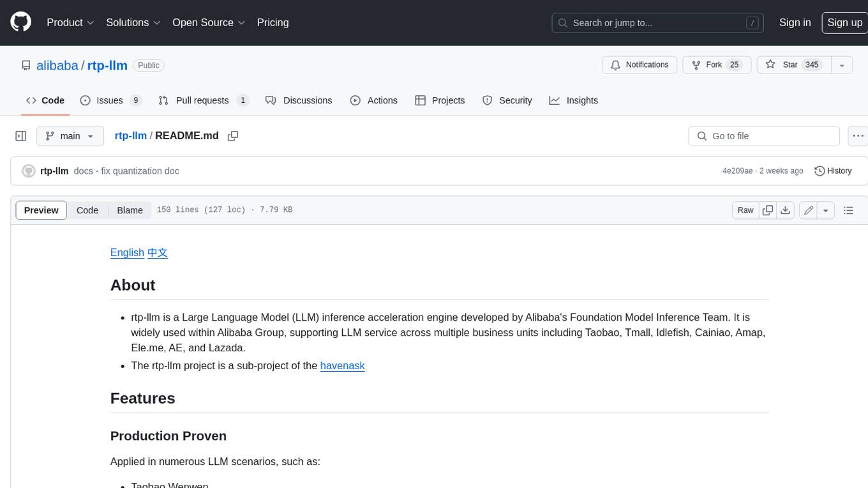868x488 pixels.
Task: Select the Preview view toggle
Action: 41,210
